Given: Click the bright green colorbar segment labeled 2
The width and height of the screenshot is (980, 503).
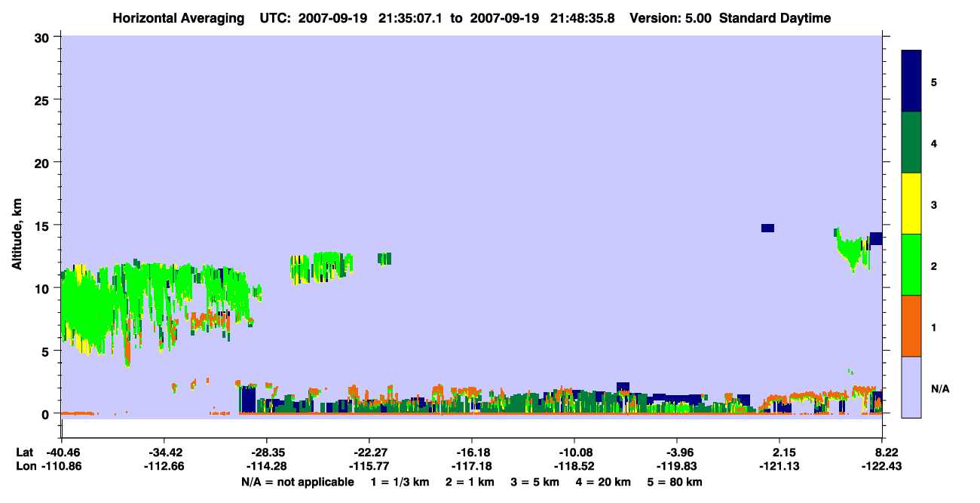Looking at the screenshot, I should tap(911, 265).
